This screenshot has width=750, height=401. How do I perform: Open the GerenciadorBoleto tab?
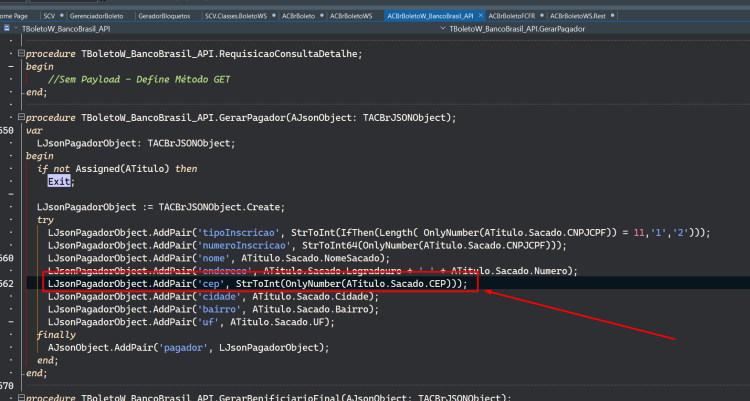pos(96,16)
